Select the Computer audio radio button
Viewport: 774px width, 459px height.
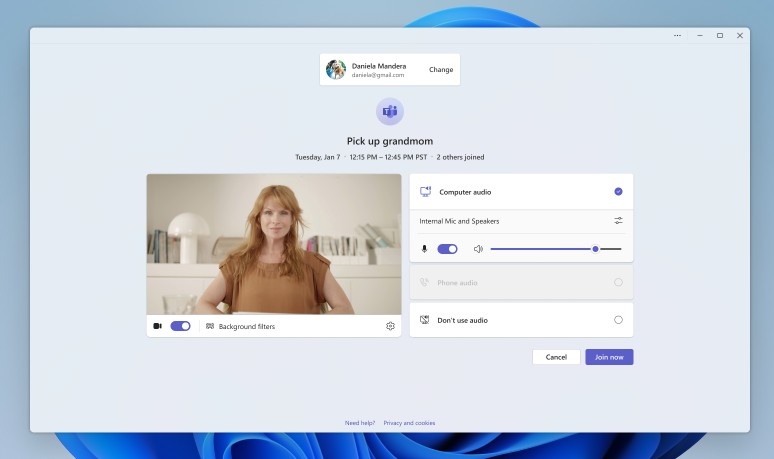click(x=618, y=191)
